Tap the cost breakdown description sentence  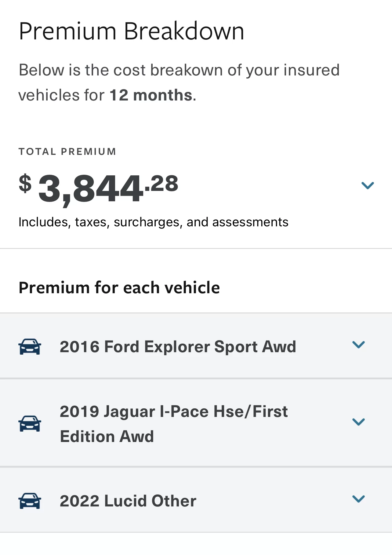click(179, 82)
